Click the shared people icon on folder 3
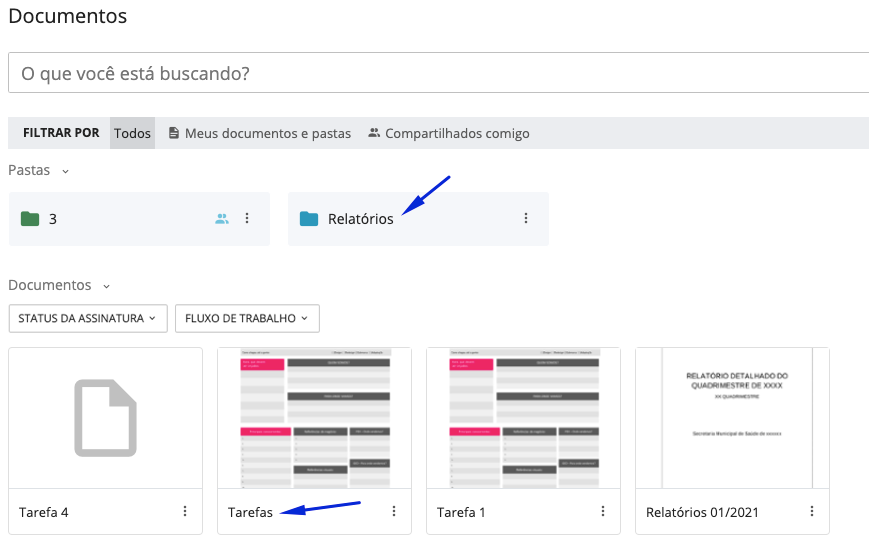The height and width of the screenshot is (535, 869). (x=222, y=218)
